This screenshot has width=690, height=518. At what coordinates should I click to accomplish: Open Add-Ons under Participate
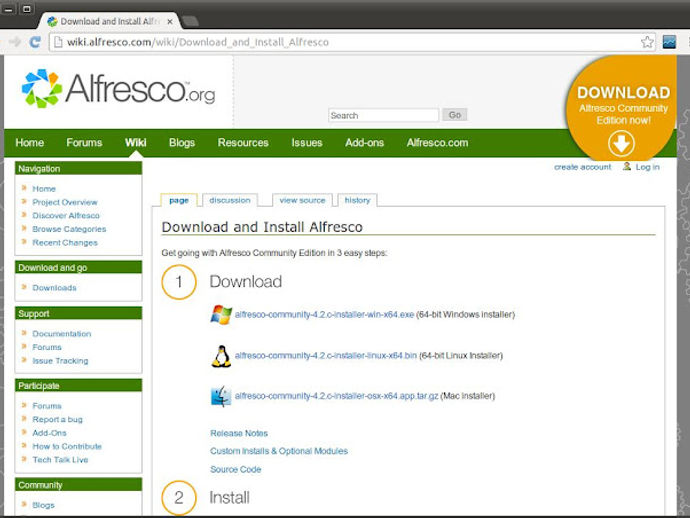click(49, 433)
